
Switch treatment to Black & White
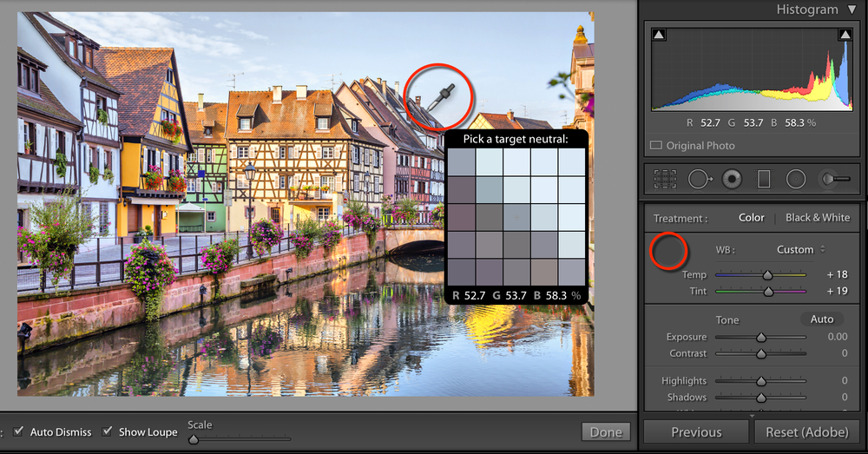(817, 217)
